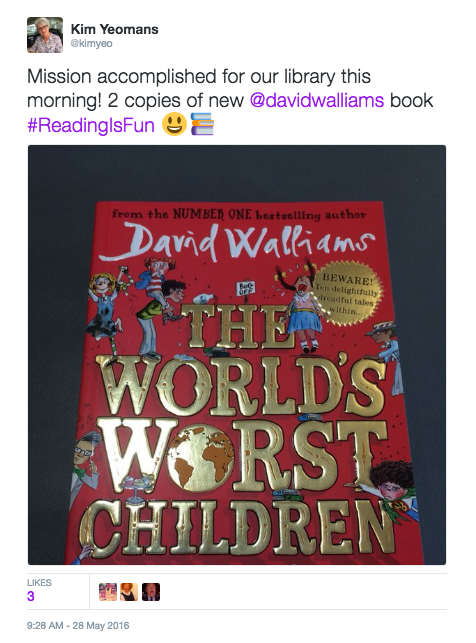Click the smiley face emoji
The height and width of the screenshot is (643, 476).
(174, 125)
